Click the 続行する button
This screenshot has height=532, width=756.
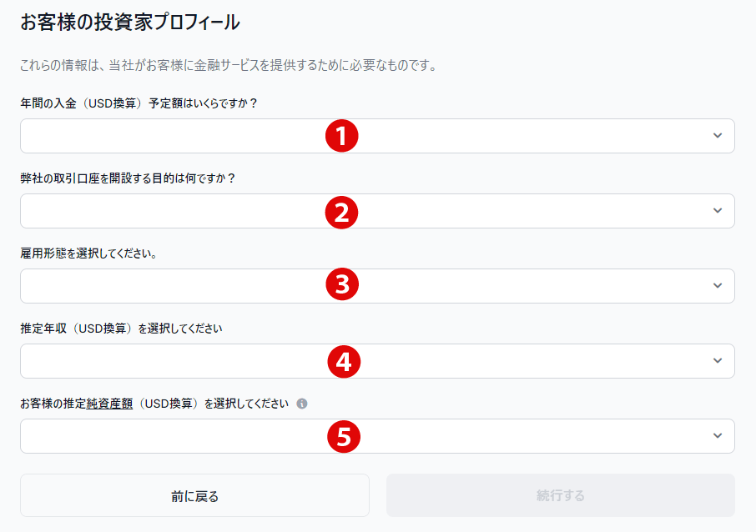(x=560, y=496)
